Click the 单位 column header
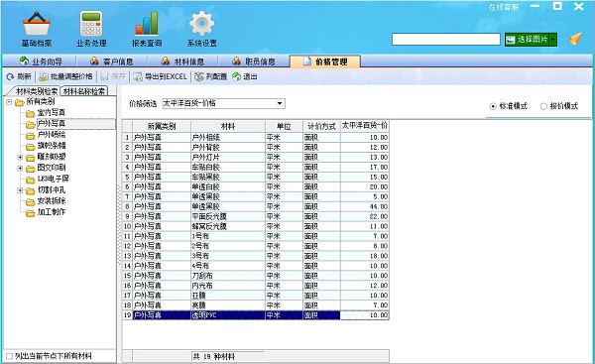595x364 pixels. (284, 126)
